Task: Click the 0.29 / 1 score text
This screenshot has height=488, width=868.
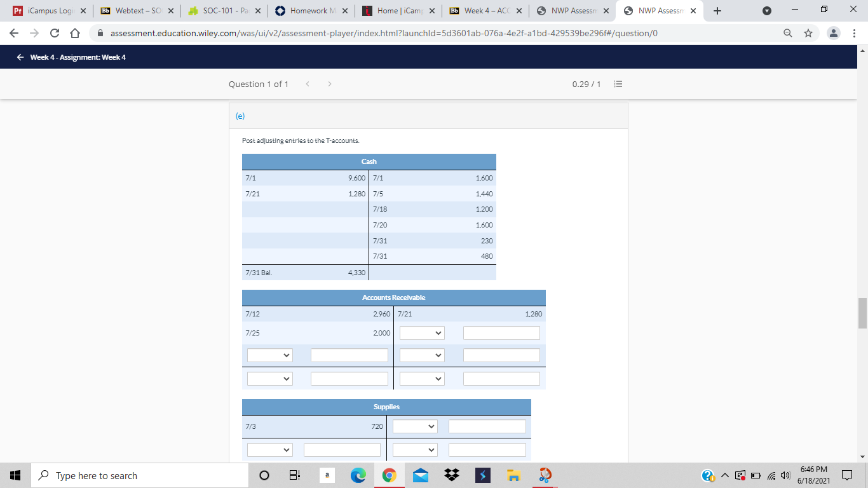Action: (586, 84)
